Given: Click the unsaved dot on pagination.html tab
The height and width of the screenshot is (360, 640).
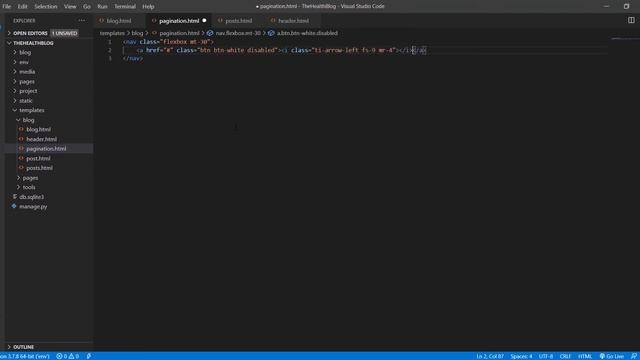Looking at the screenshot, I should pyautogui.click(x=204, y=20).
